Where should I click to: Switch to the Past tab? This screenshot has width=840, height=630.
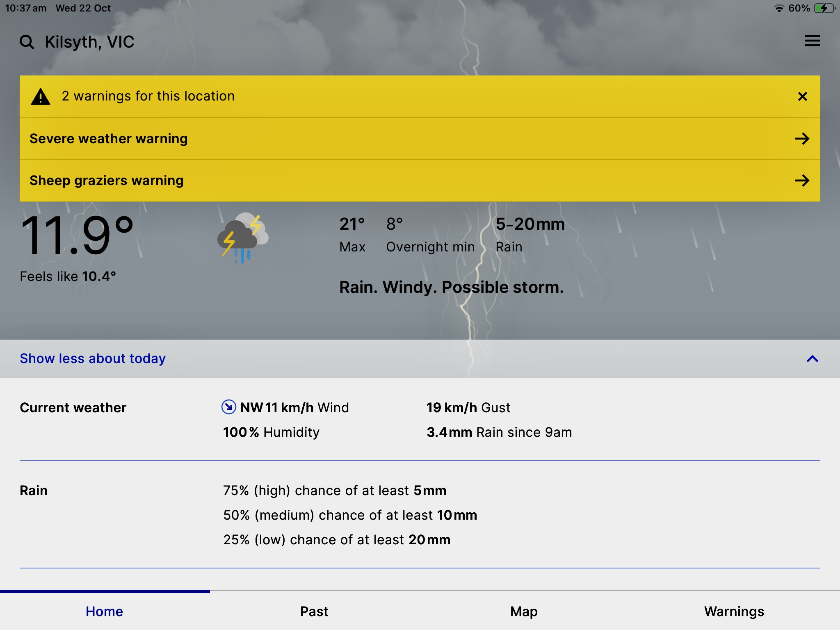[314, 611]
